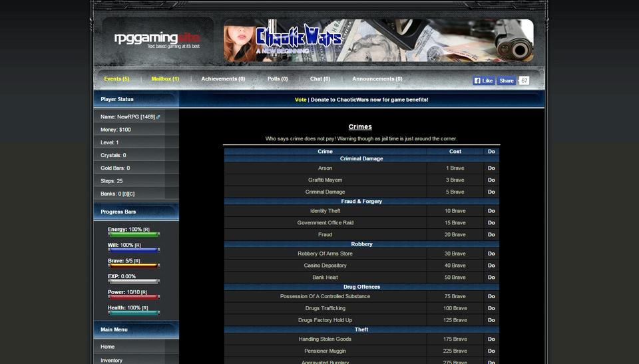639x364 pixels.
Task: Commit the Arson crime via Do
Action: point(491,168)
